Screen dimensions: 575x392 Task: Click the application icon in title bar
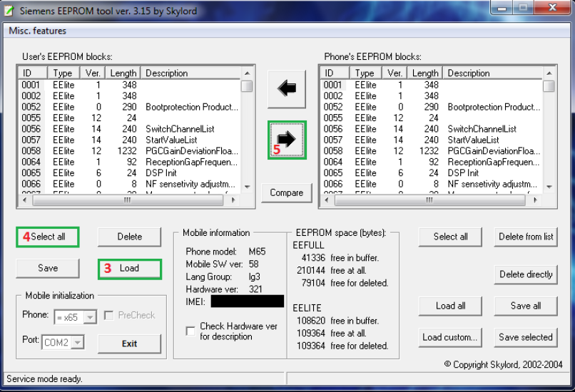click(x=9, y=10)
